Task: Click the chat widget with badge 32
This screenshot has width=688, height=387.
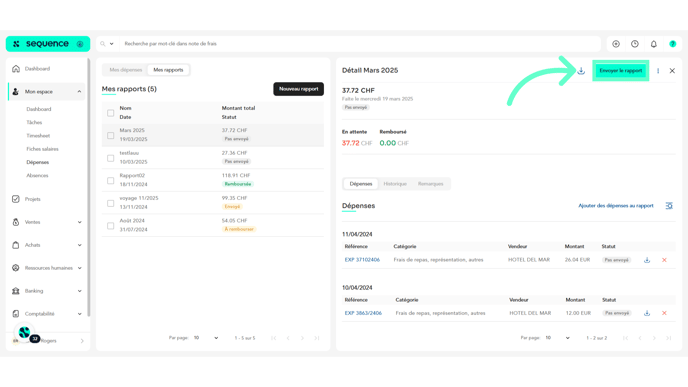Action: [x=25, y=333]
